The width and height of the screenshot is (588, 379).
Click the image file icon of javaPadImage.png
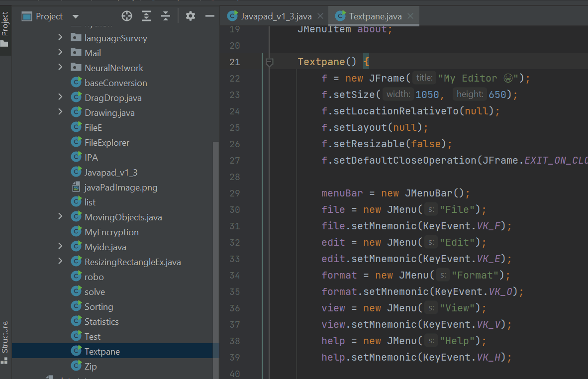[76, 187]
